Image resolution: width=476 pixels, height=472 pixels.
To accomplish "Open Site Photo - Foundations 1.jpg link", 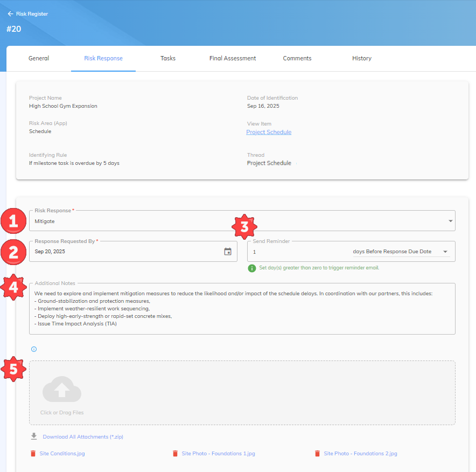I will tap(218, 454).
